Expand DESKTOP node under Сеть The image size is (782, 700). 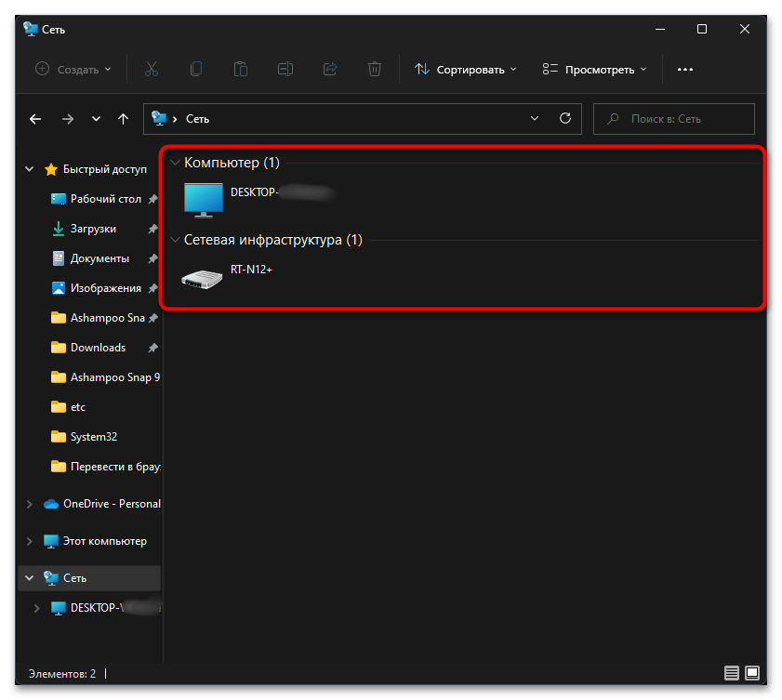36,608
